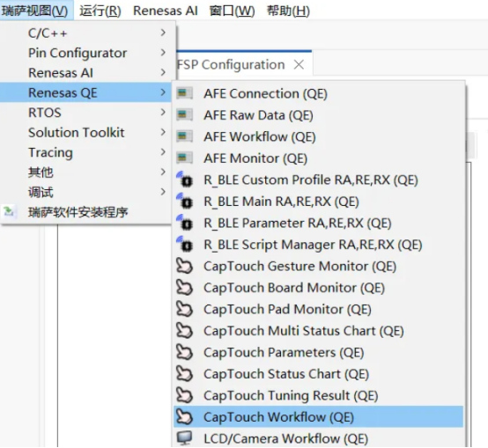Open CapTouch Multi Status Chart (QE)
488x448 pixels.
(x=318, y=331)
